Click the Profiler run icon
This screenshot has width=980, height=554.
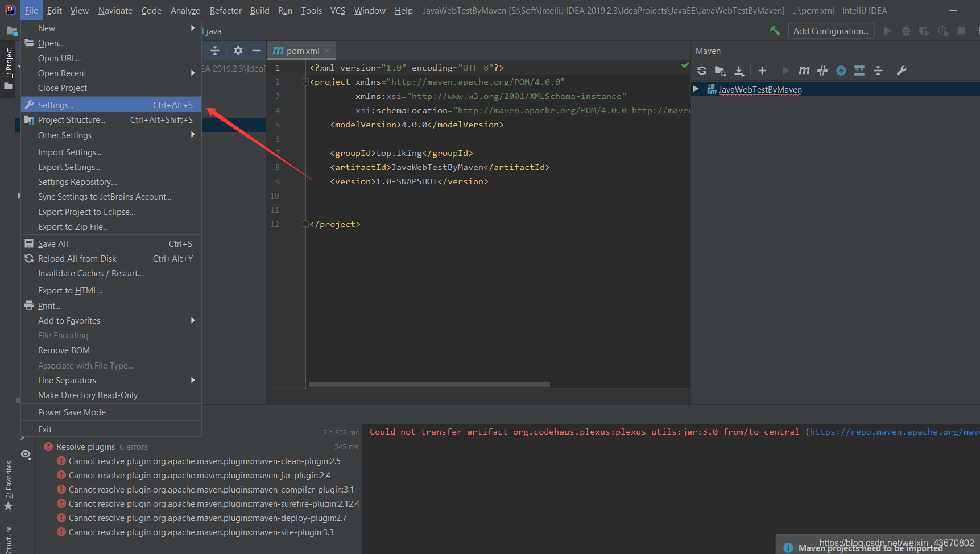(x=943, y=31)
